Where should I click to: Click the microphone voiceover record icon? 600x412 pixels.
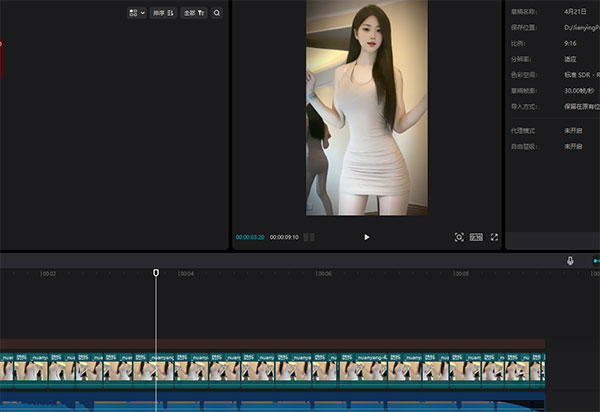tap(570, 261)
